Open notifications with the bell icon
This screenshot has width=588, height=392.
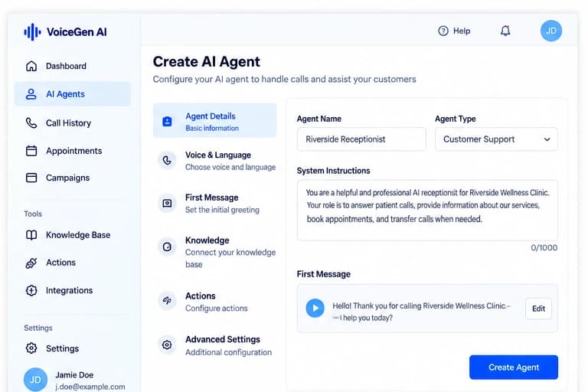point(505,31)
